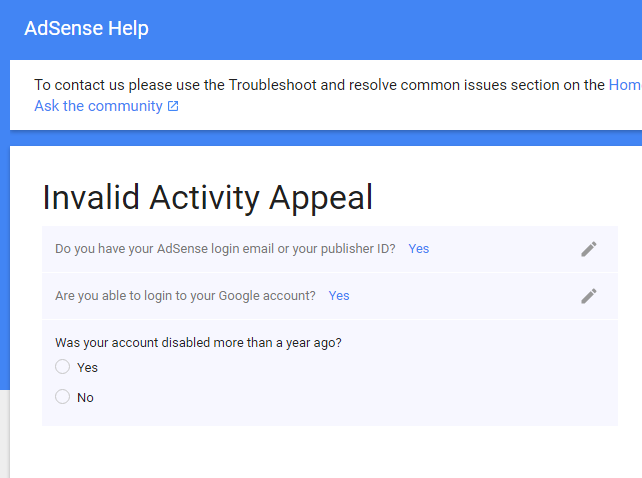The height and width of the screenshot is (478, 642).
Task: Click the Yes answer for Google account login question
Action: (339, 296)
